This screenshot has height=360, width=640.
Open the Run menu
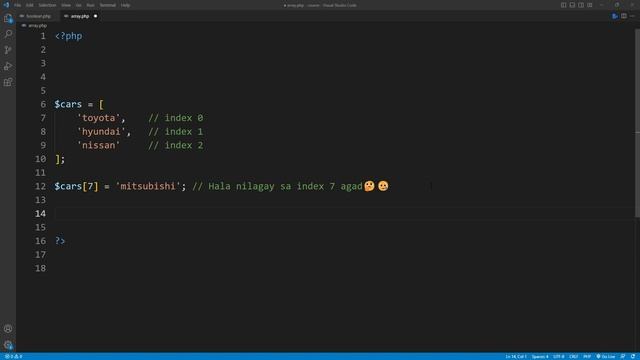90,5
